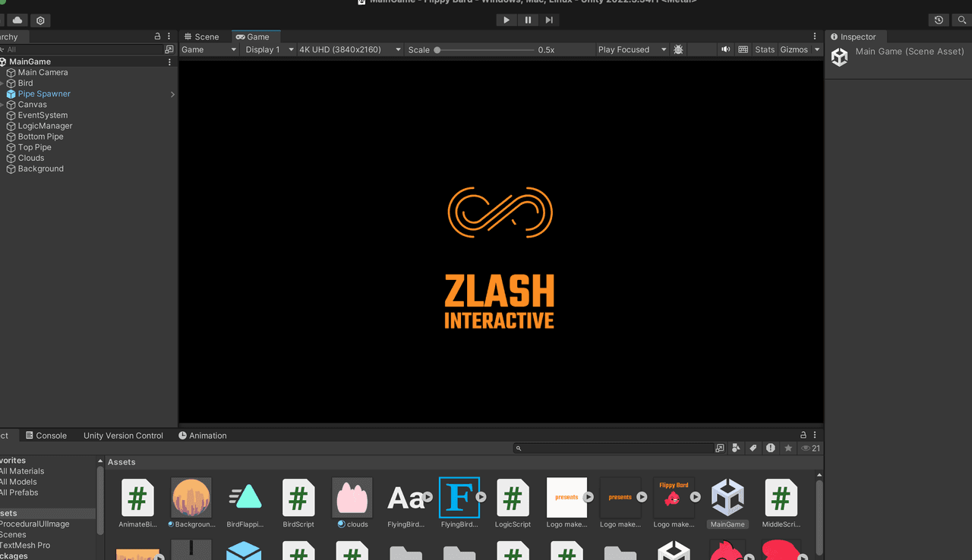Click the favorites star icon in Project

(x=788, y=448)
